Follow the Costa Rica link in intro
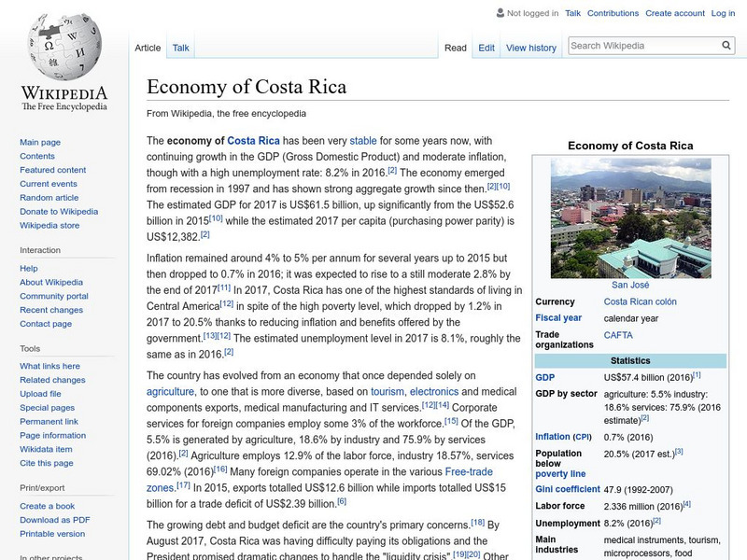This screenshot has width=747, height=560. 253,141
